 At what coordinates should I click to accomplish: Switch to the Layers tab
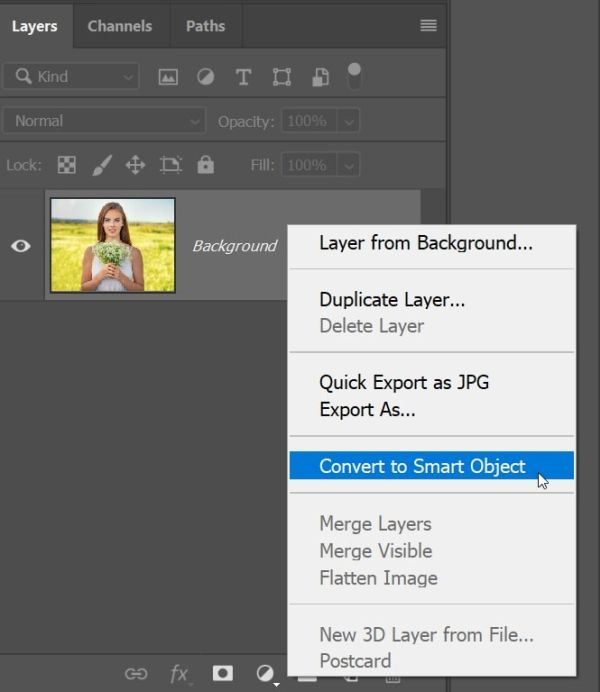34,26
